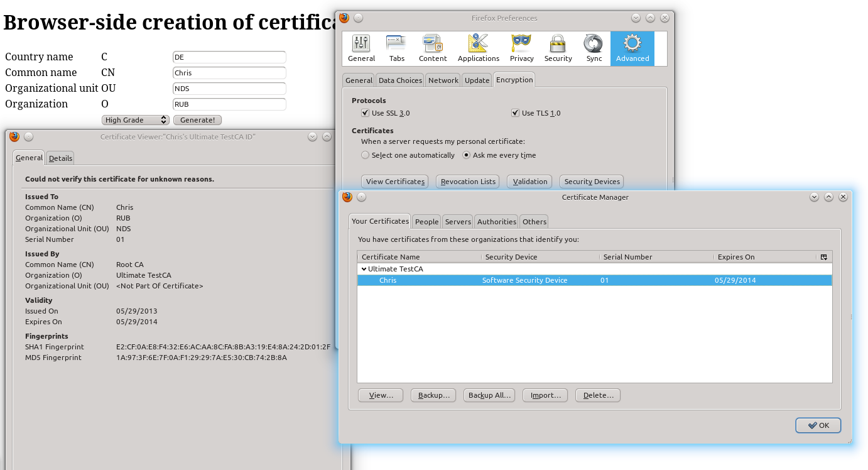Viewport: 868px width, 470px height.
Task: Click round menu button beside Certificate Viewer logo
Action: [28, 136]
